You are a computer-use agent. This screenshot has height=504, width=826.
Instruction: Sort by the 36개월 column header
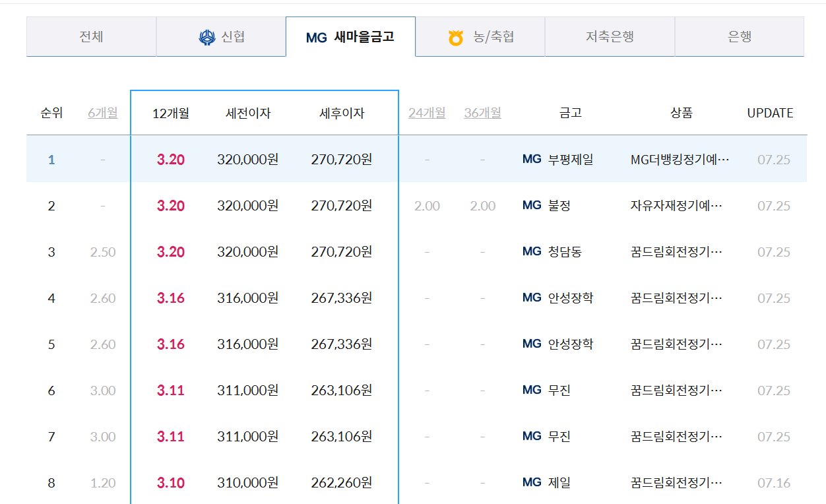pos(482,113)
